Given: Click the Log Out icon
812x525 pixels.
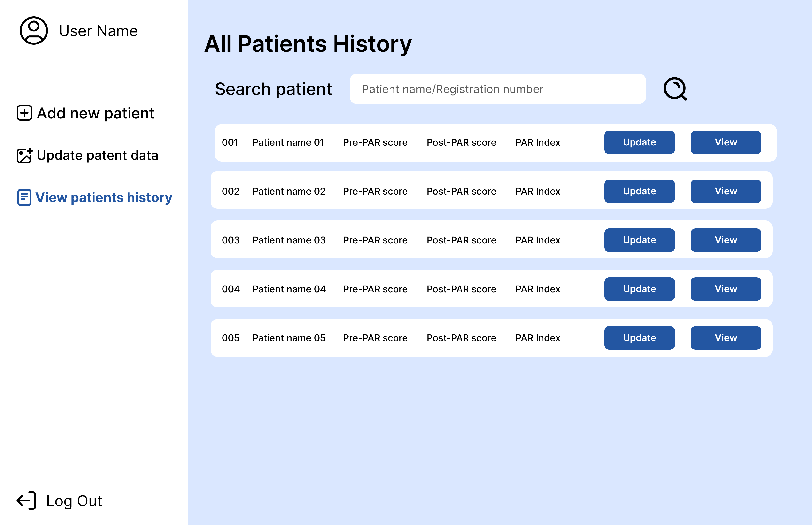Looking at the screenshot, I should 26,500.
